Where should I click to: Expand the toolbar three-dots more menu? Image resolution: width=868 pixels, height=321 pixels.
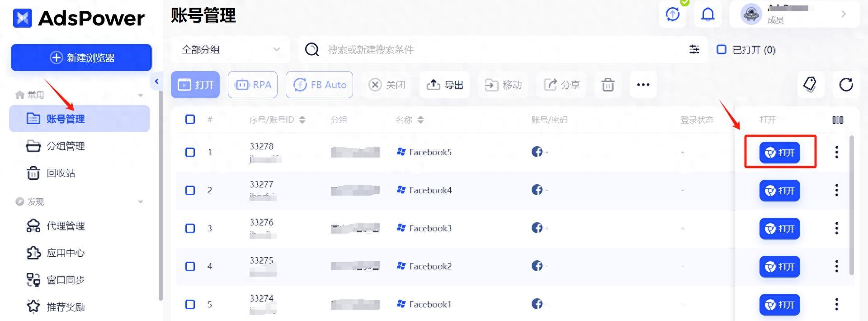(643, 85)
